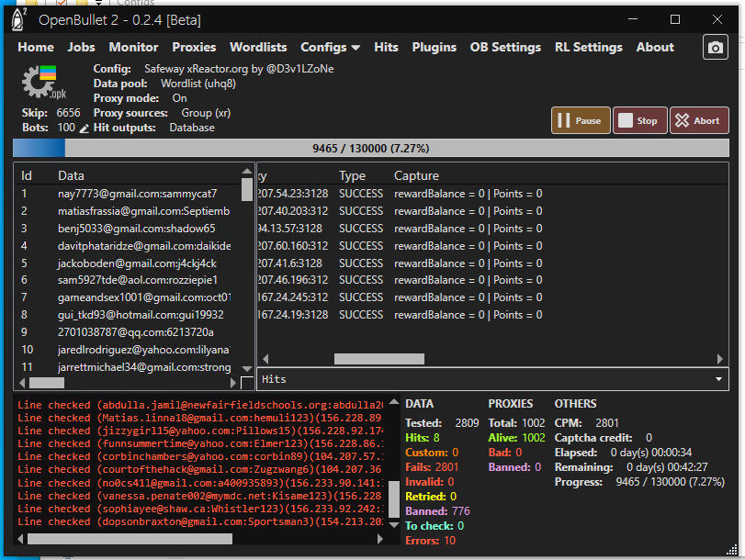Open the Plugins page

point(434,47)
